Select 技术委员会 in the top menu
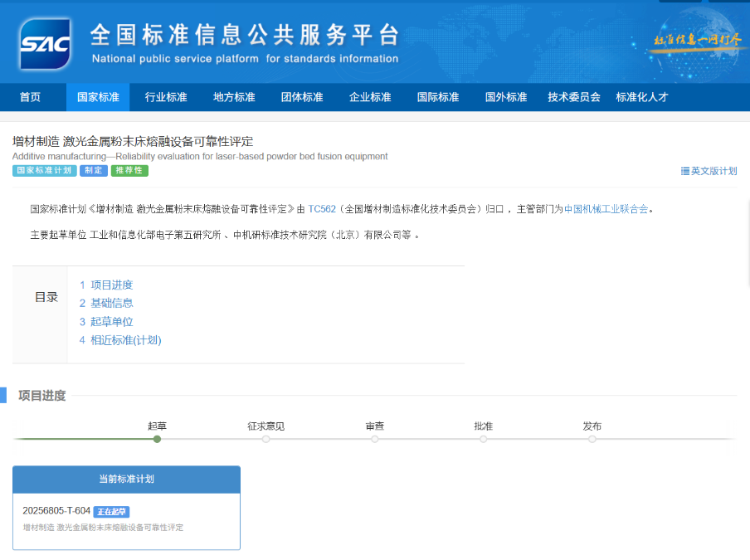Screen dimensions: 750x560 tap(574, 97)
